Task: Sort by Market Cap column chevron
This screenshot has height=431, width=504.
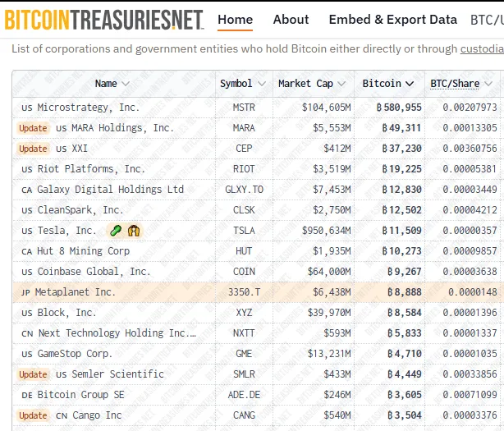Action: pyautogui.click(x=342, y=84)
